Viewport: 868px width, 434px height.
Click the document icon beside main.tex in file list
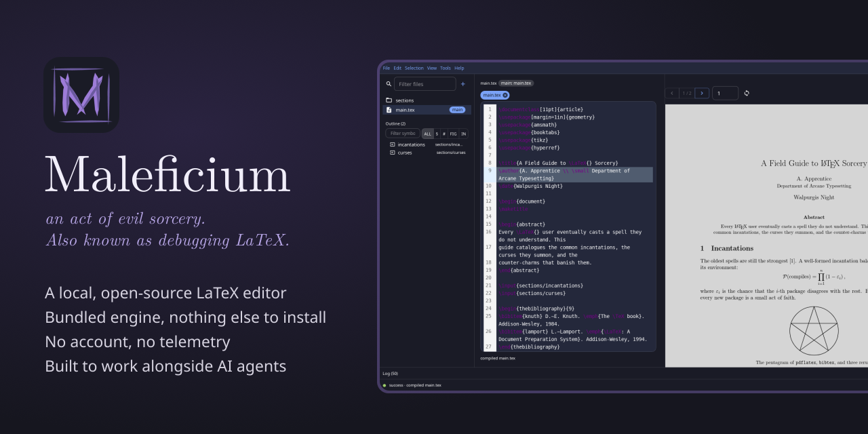coord(389,110)
